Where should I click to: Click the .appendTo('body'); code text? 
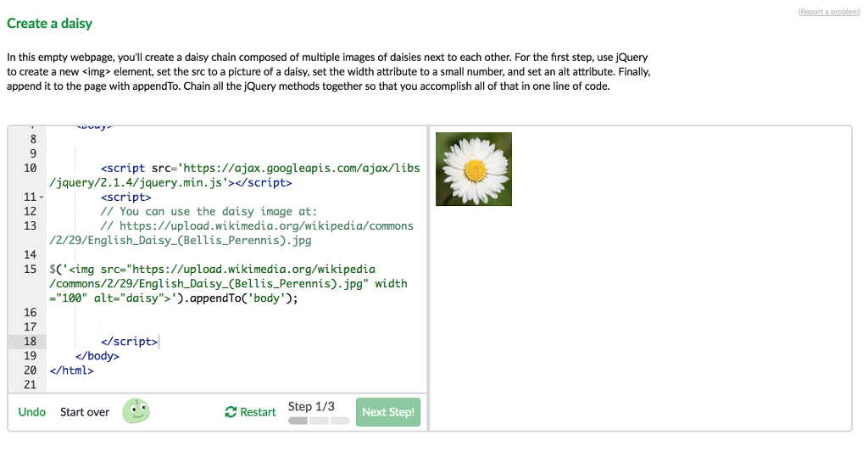241,298
